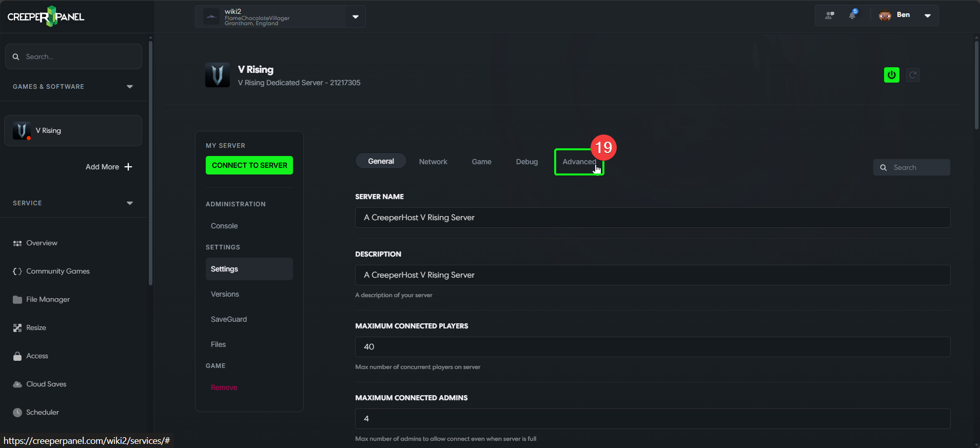Select the Advanced tab

(579, 162)
